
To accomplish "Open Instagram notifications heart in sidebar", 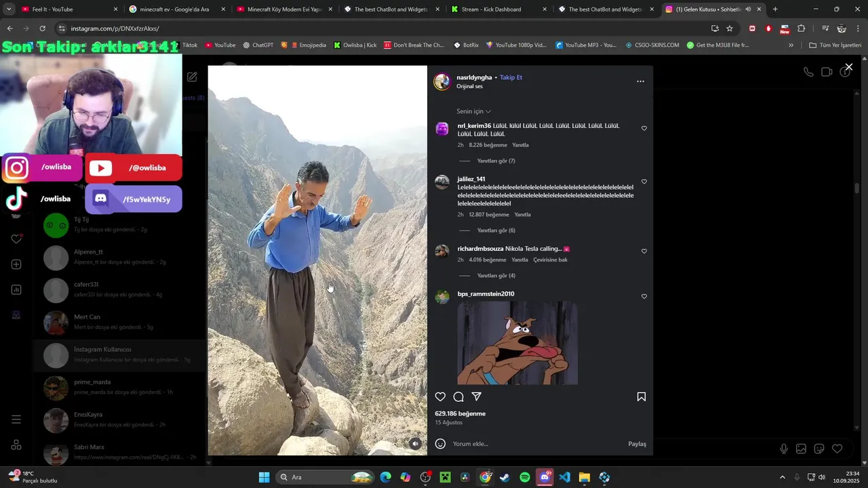I will 16,239.
